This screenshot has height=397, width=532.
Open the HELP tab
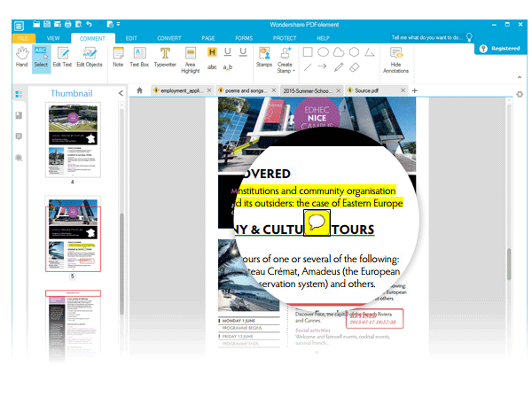click(323, 38)
